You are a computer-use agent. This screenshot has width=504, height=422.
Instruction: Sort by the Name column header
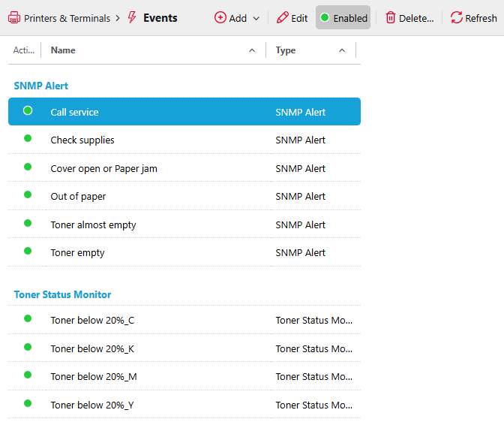click(63, 50)
